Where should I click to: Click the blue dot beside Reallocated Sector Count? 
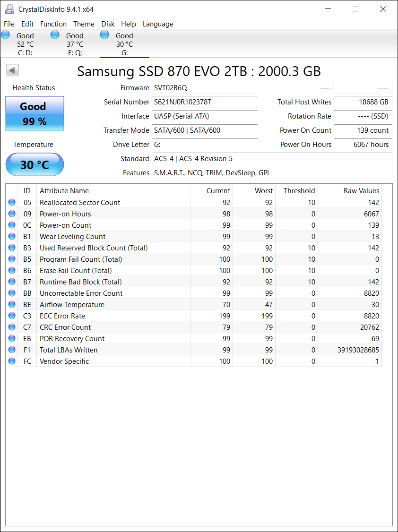(x=11, y=202)
